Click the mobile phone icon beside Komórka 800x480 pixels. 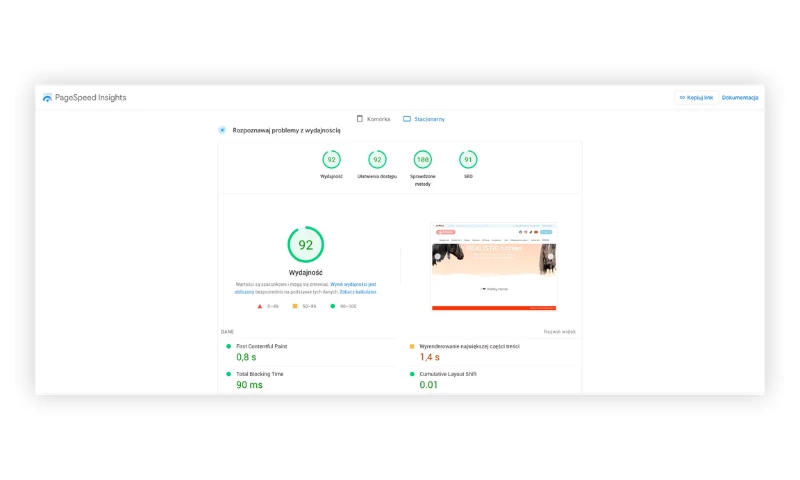(360, 119)
